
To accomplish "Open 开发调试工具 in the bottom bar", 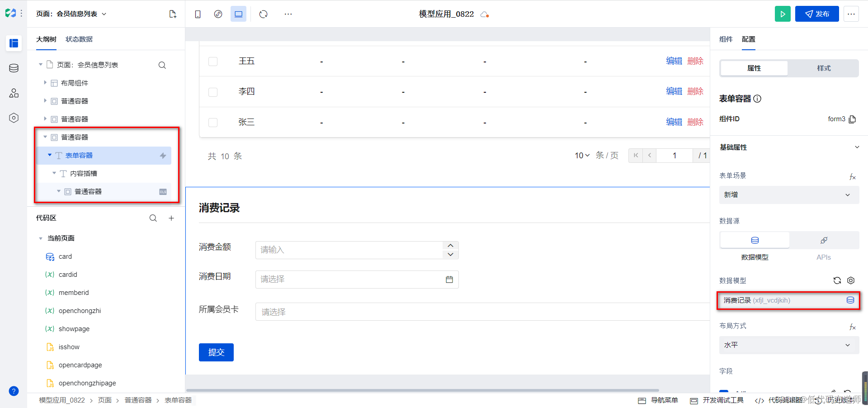I will point(717,400).
